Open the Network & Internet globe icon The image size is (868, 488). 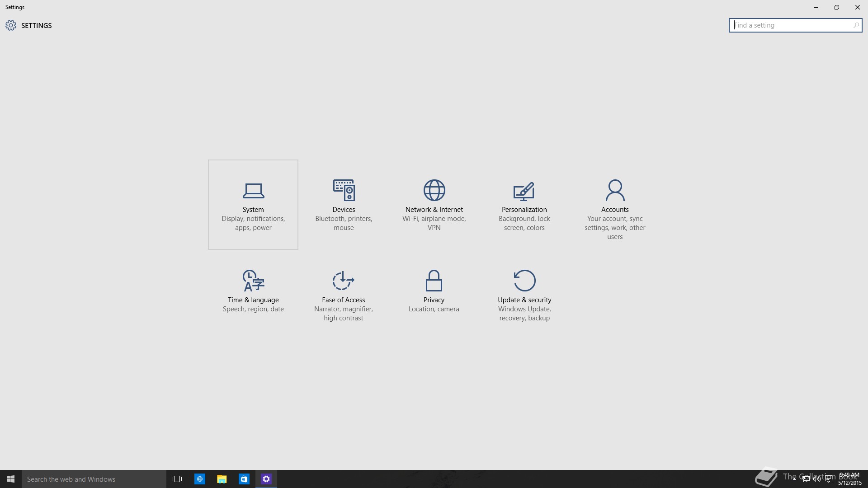(x=434, y=190)
